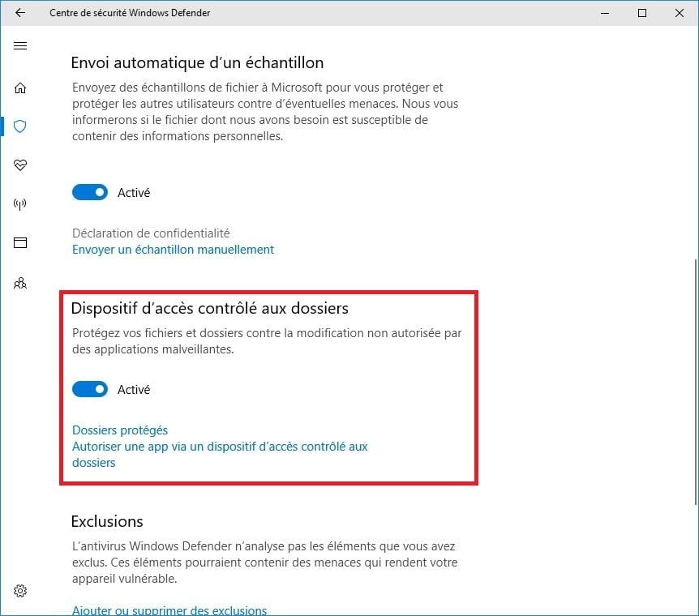This screenshot has height=616, width=699.
Task: Open the App and browser control icon
Action: (20, 243)
